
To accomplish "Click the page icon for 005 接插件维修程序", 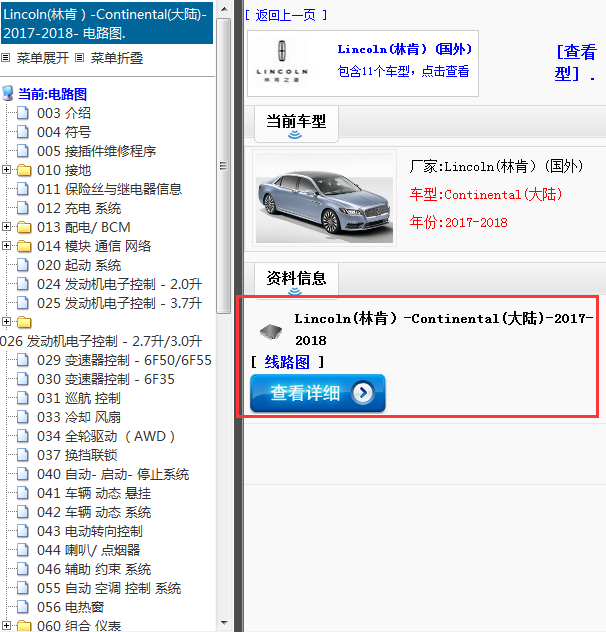I will (23, 151).
